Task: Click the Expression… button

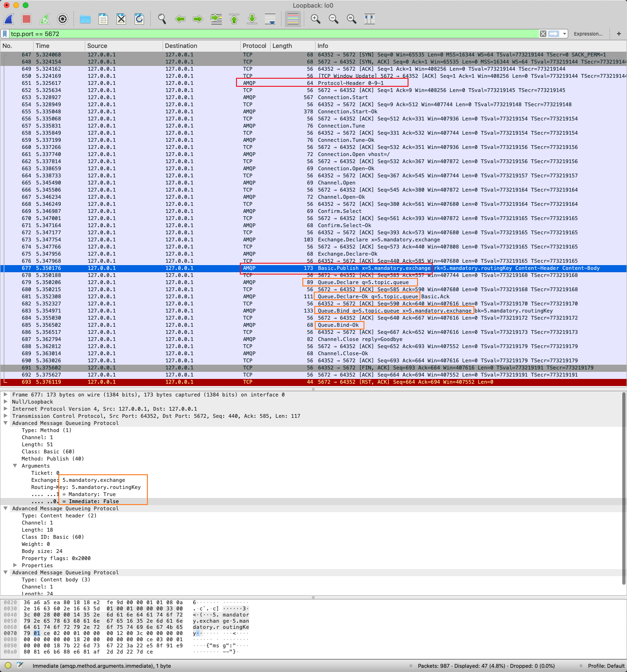Action: [x=588, y=34]
